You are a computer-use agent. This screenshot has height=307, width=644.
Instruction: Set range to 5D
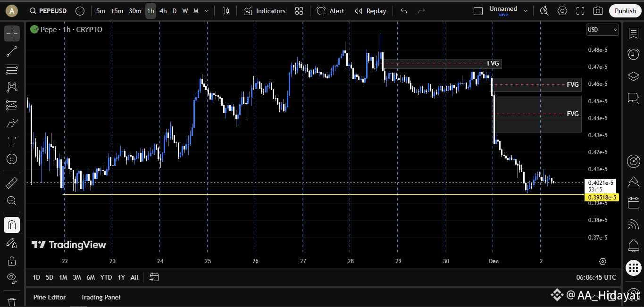(50, 277)
